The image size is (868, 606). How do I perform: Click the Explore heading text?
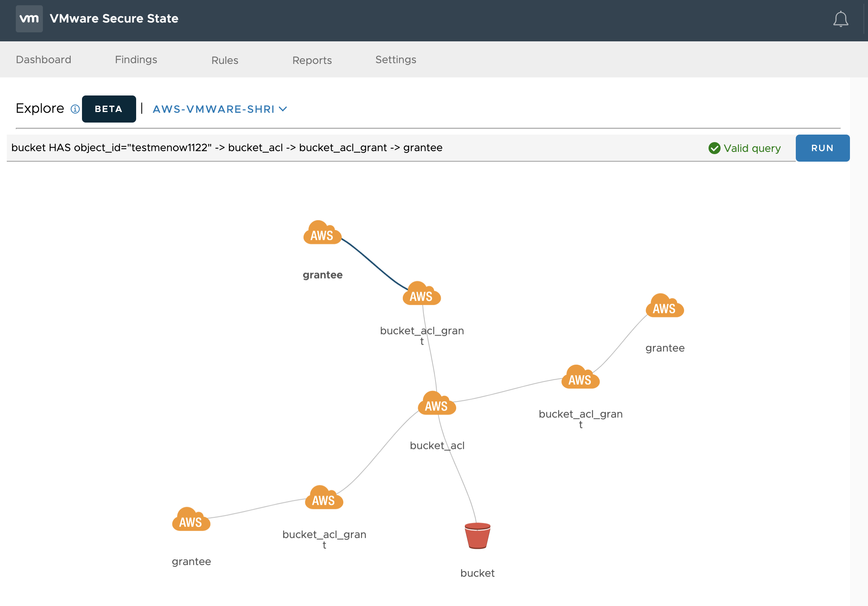point(40,109)
